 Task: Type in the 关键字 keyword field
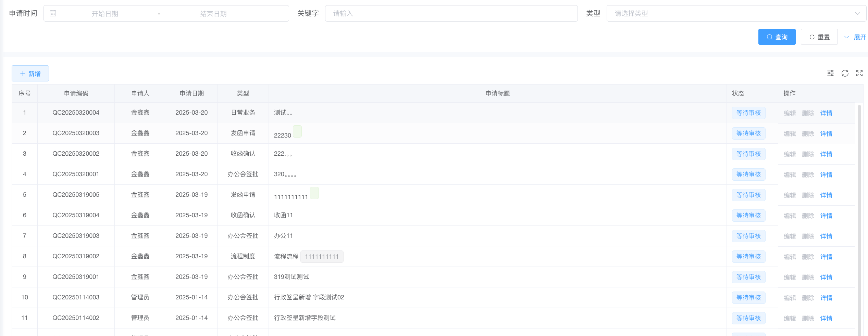[x=451, y=13]
